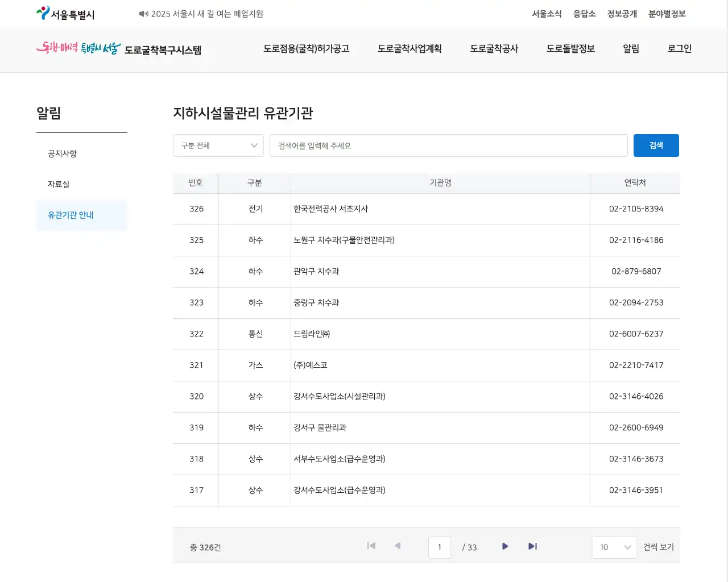Select the 도로돌발정보 menu item

570,49
